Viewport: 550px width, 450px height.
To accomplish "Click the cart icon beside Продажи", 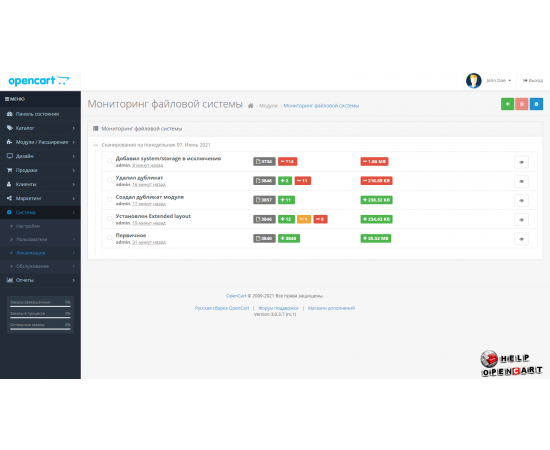I will tap(9, 170).
